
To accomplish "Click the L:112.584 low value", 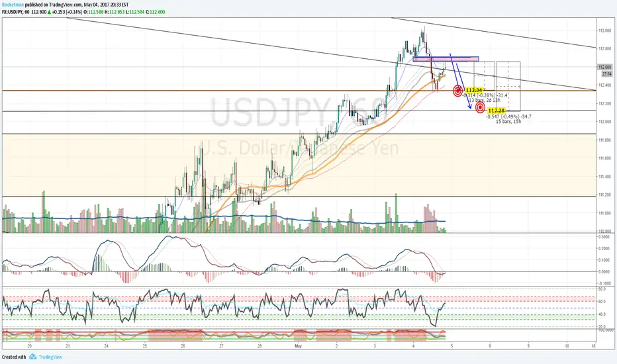I will tap(135, 12).
